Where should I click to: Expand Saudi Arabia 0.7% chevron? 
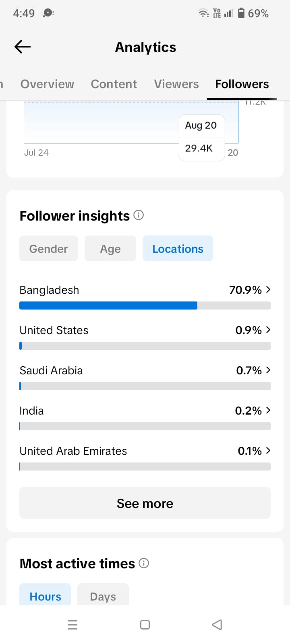coord(268,370)
